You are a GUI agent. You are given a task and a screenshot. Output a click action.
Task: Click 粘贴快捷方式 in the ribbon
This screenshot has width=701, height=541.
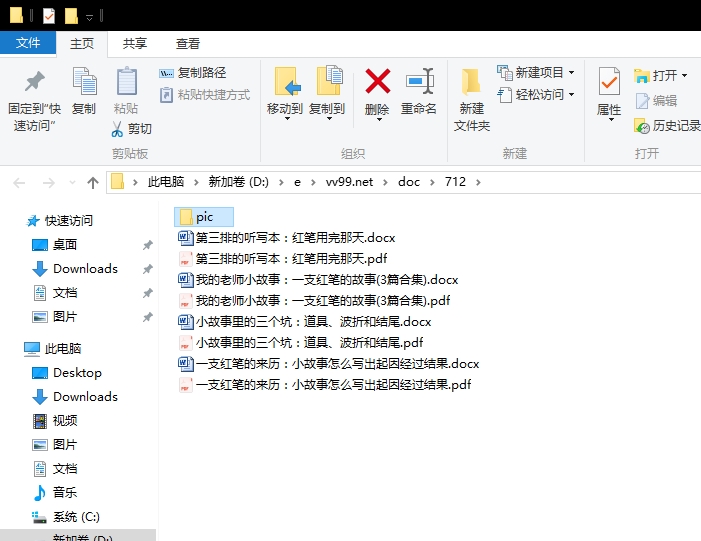[205, 95]
